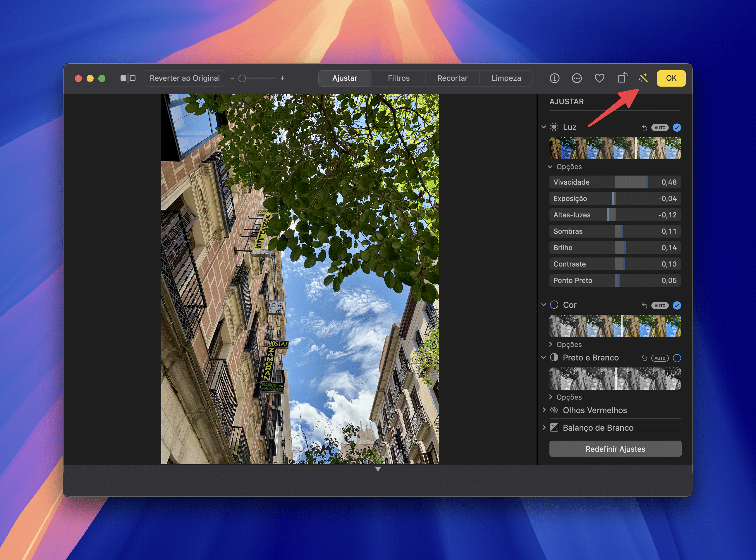
Task: Click the AJUSTAR panel heading
Action: [566, 101]
